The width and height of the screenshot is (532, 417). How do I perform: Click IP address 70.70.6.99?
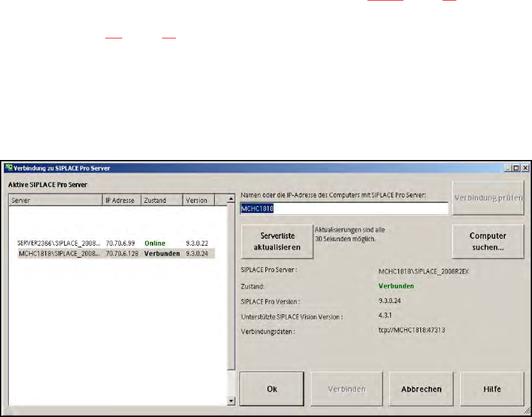click(x=120, y=243)
